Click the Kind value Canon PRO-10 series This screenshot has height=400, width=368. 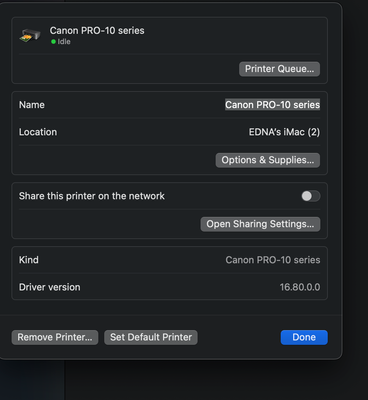point(273,260)
